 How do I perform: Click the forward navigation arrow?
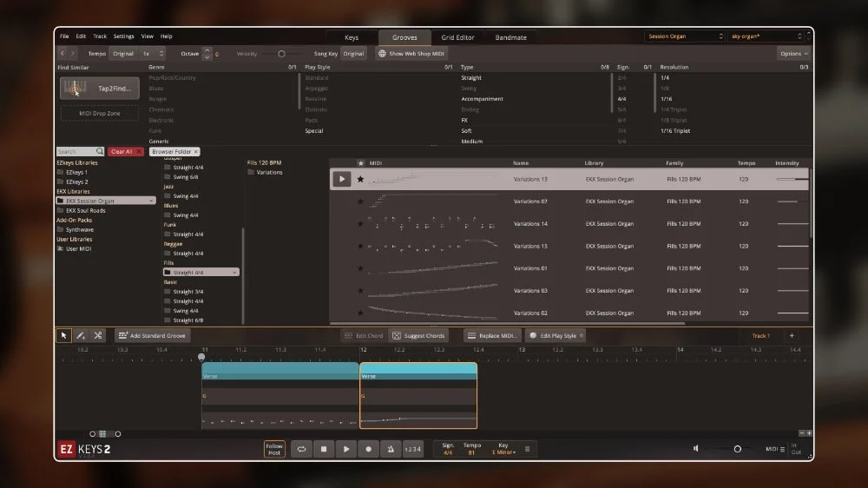click(73, 54)
